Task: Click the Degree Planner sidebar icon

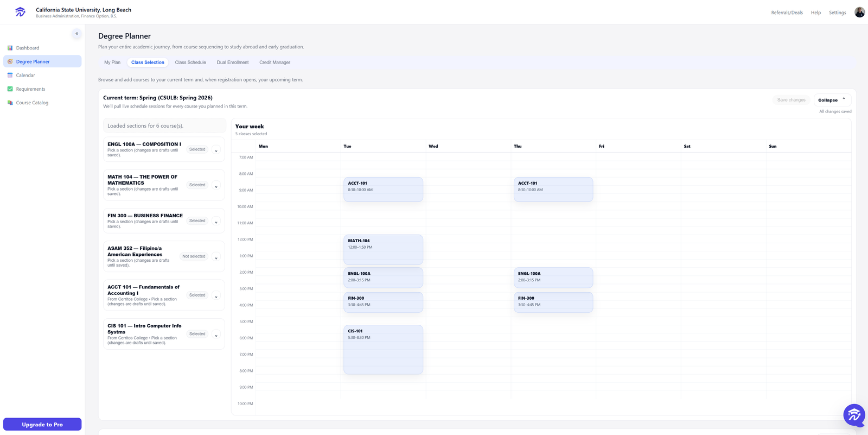Action: (10, 61)
